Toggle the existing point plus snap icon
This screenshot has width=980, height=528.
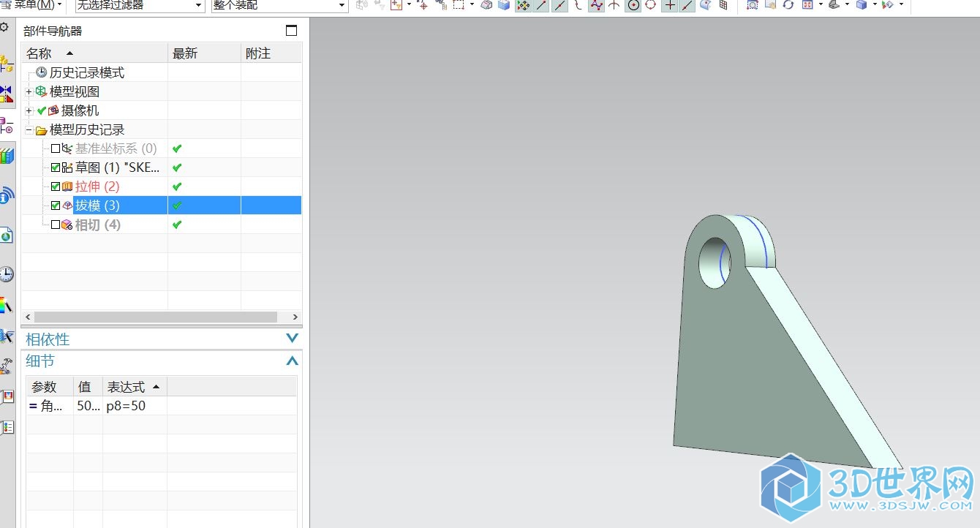pos(669,5)
